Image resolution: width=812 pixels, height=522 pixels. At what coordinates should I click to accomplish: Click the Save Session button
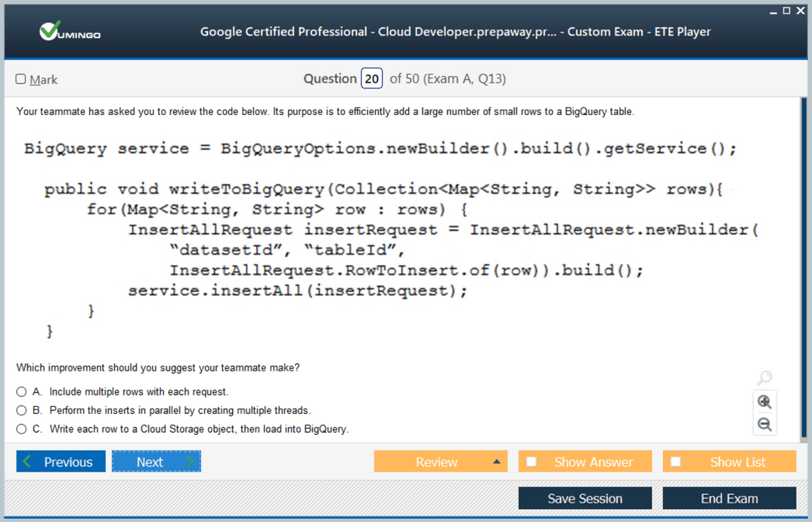tap(585, 499)
